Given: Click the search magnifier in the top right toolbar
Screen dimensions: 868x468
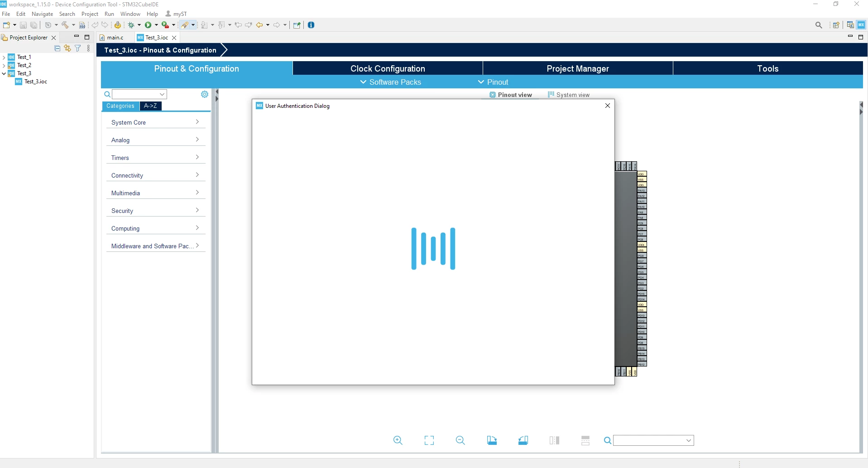Looking at the screenshot, I should tap(819, 25).
